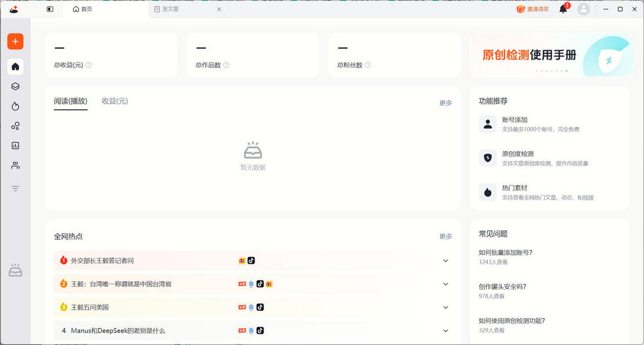Screen dimensions: 644x345
Task: Expand the 外交部长王毅答记者问 topic row
Action: [445, 260]
